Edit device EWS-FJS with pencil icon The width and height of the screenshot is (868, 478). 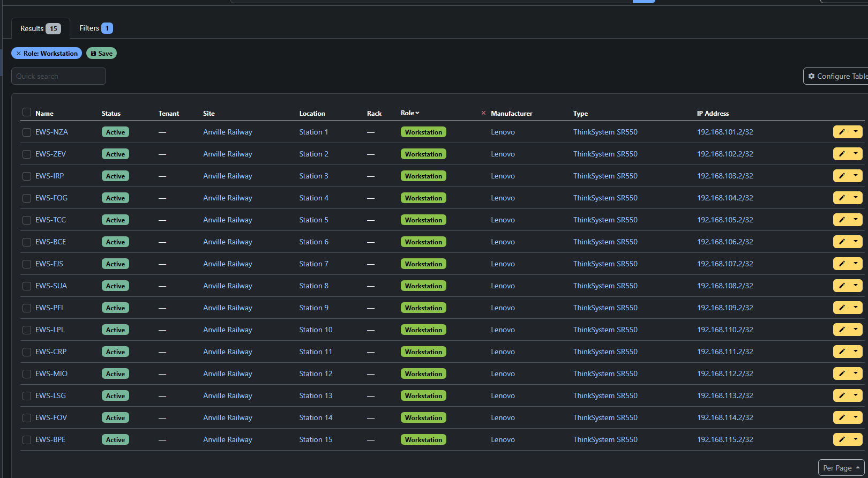(842, 264)
